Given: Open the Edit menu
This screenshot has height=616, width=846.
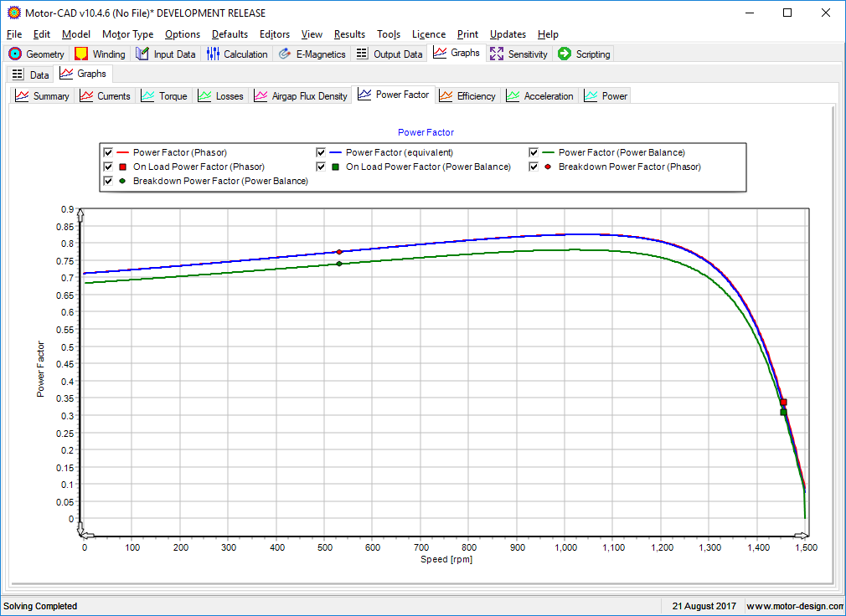Looking at the screenshot, I should 42,34.
